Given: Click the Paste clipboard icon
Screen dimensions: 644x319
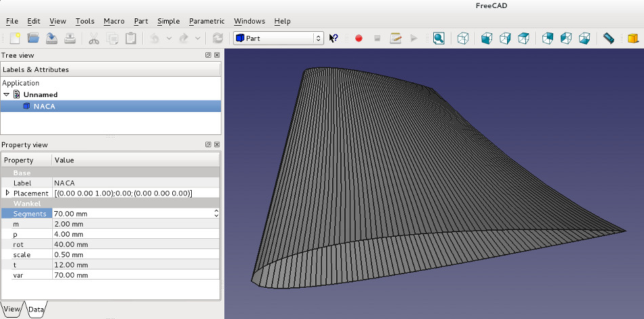Looking at the screenshot, I should (x=131, y=38).
